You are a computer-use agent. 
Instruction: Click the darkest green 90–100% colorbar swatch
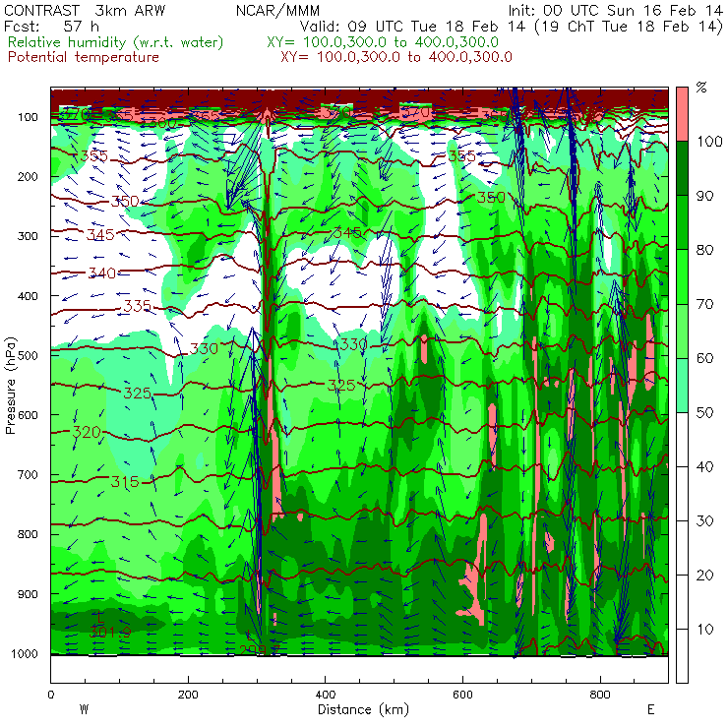tap(682, 168)
